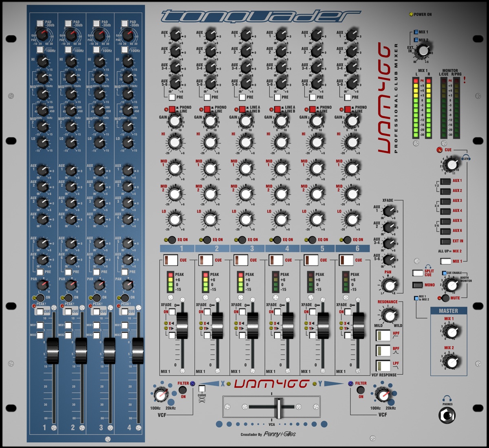This screenshot has width=489, height=448.
Task: Toggle channel 1 EQ ON button
Action: pyautogui.click(x=172, y=240)
